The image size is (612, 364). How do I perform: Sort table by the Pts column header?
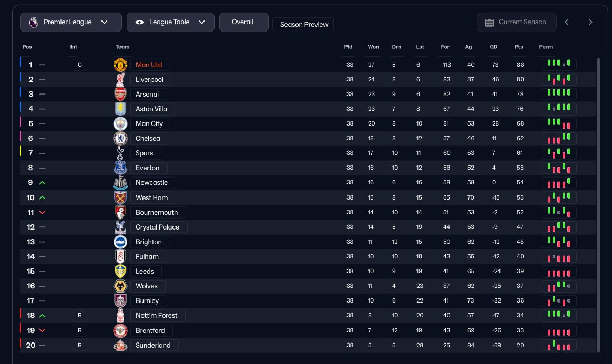click(x=518, y=47)
